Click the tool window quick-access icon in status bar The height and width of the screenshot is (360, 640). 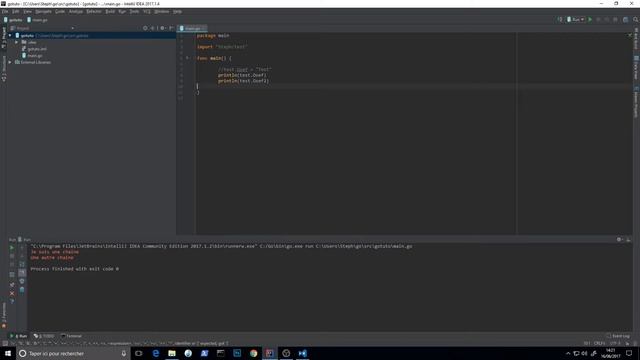(x=4, y=343)
